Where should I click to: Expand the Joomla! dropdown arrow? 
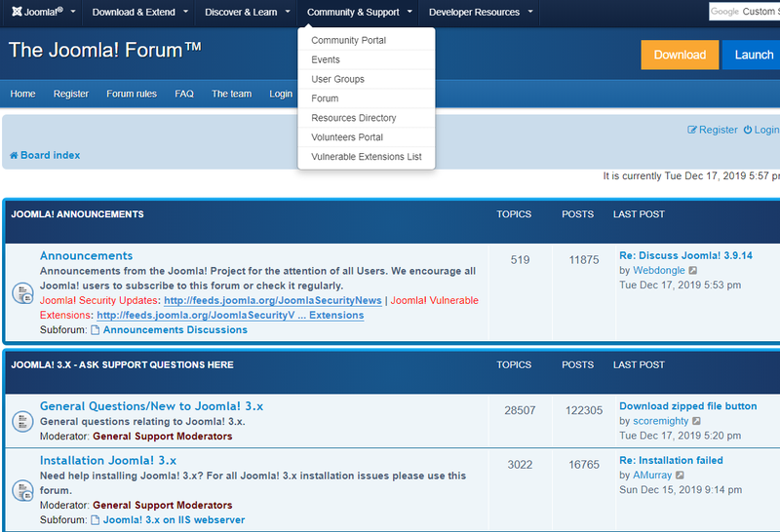coord(73,11)
